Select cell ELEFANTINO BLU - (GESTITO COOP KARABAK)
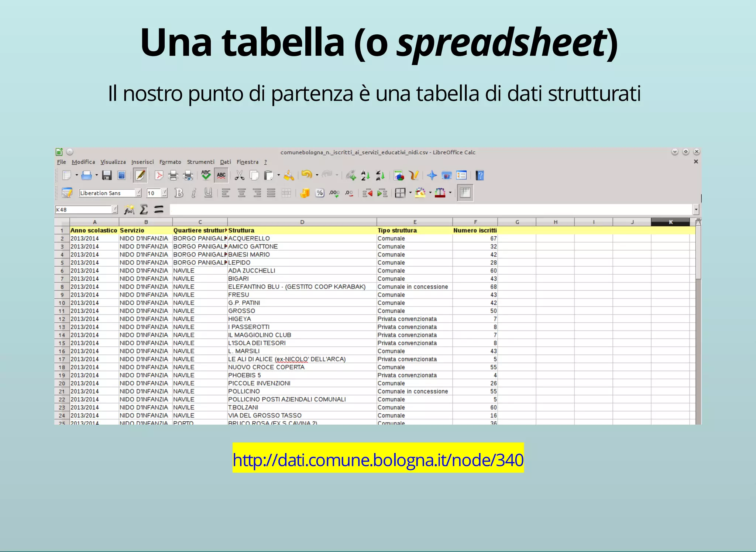The image size is (756, 552). tap(302, 287)
